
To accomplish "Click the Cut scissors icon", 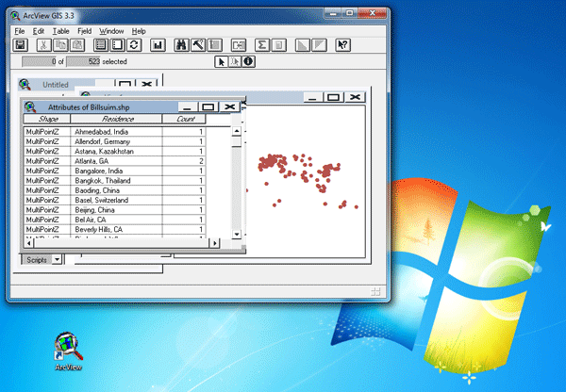I will point(43,45).
